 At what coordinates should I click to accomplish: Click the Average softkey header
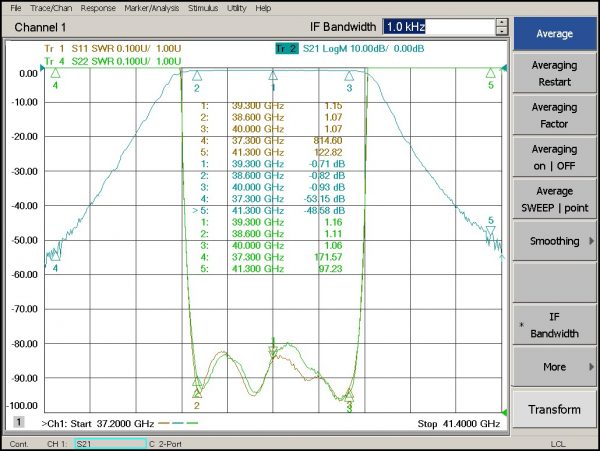(x=554, y=34)
